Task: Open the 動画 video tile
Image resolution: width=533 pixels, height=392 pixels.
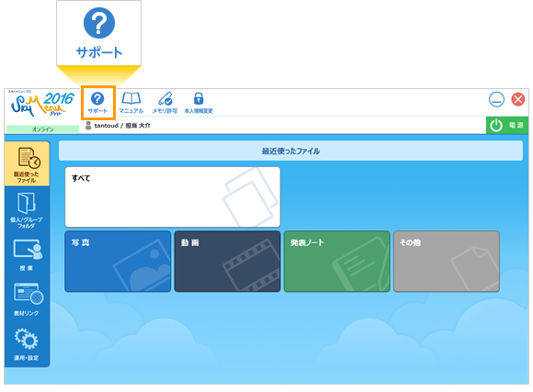Action: pos(227,262)
